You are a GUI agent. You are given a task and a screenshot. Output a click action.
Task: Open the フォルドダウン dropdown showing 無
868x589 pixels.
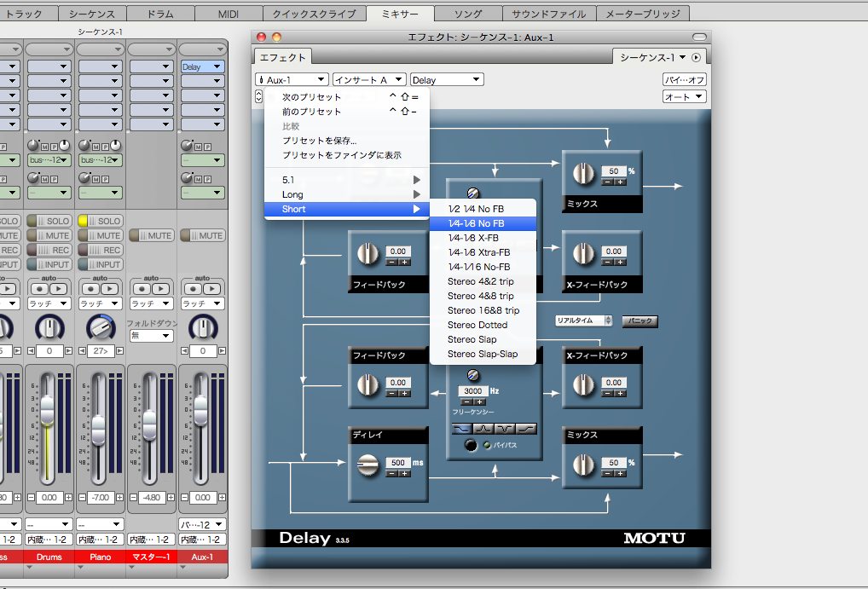click(x=151, y=336)
